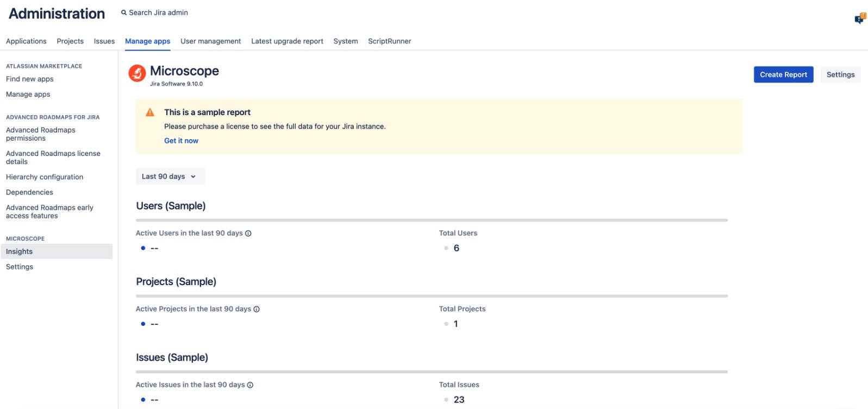Click the Settings button beside Create Report

pos(840,74)
